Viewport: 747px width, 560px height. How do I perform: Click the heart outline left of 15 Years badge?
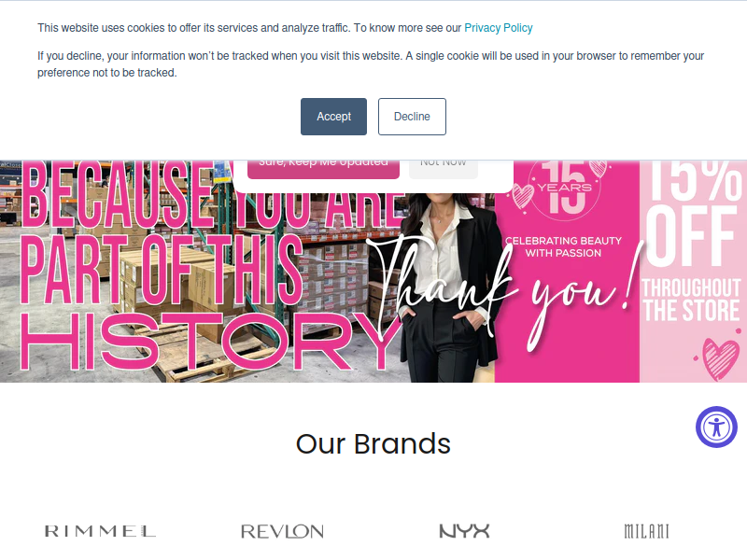click(523, 196)
